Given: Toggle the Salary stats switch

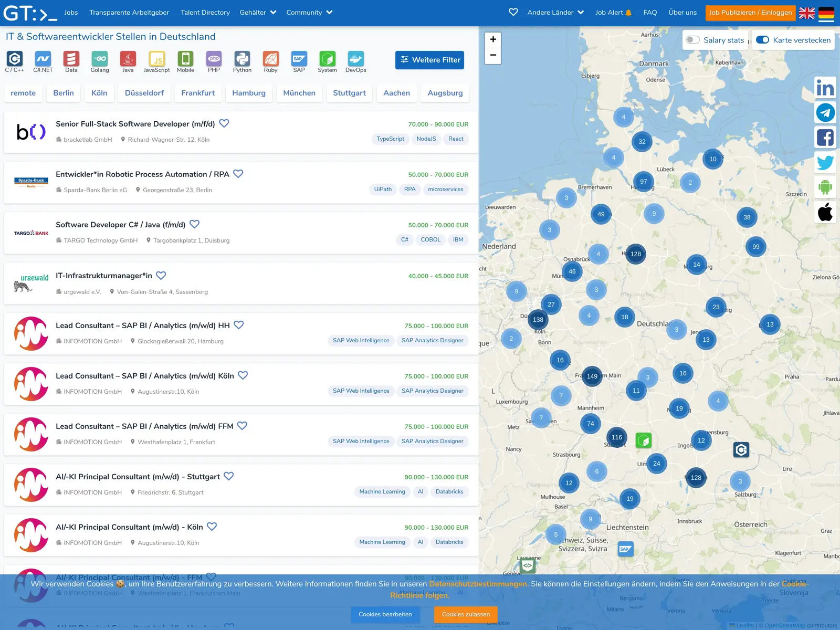Looking at the screenshot, I should [x=693, y=40].
